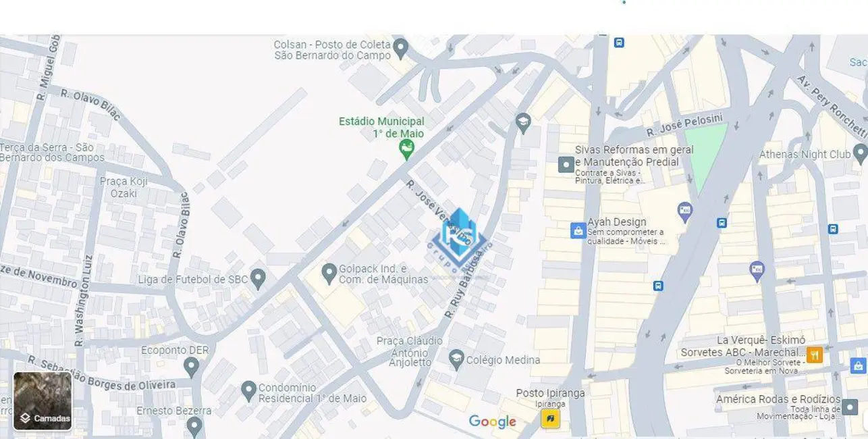Click the Sivas Reformas em geral marker
This screenshot has height=439, width=868.
pos(566,164)
